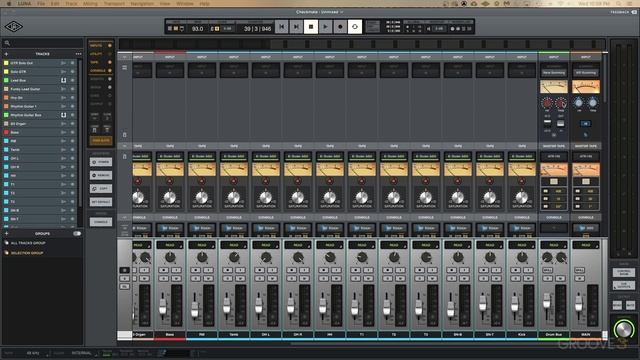Open the READ automation mode on Kick channel
Image resolution: width=640 pixels, height=360 pixels.
pos(522,245)
